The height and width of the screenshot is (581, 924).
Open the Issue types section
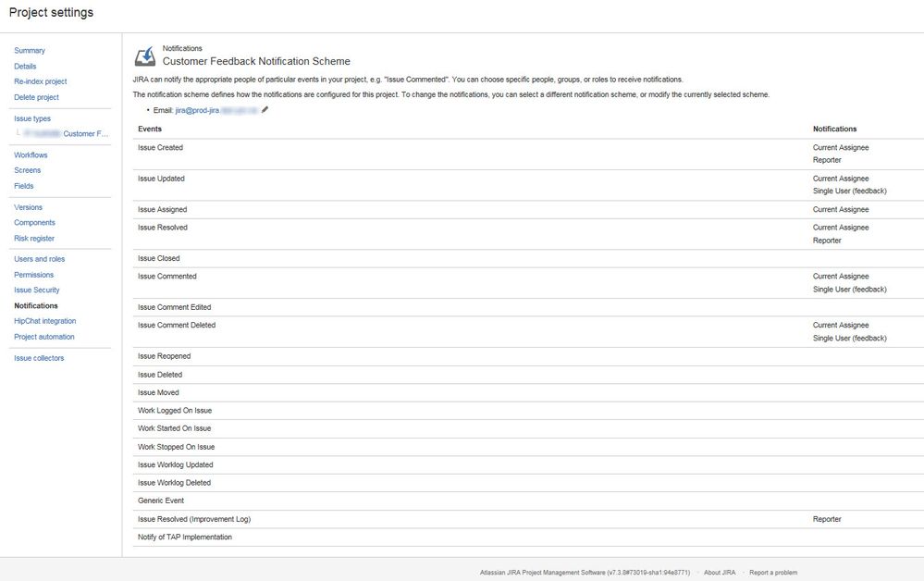(x=32, y=118)
